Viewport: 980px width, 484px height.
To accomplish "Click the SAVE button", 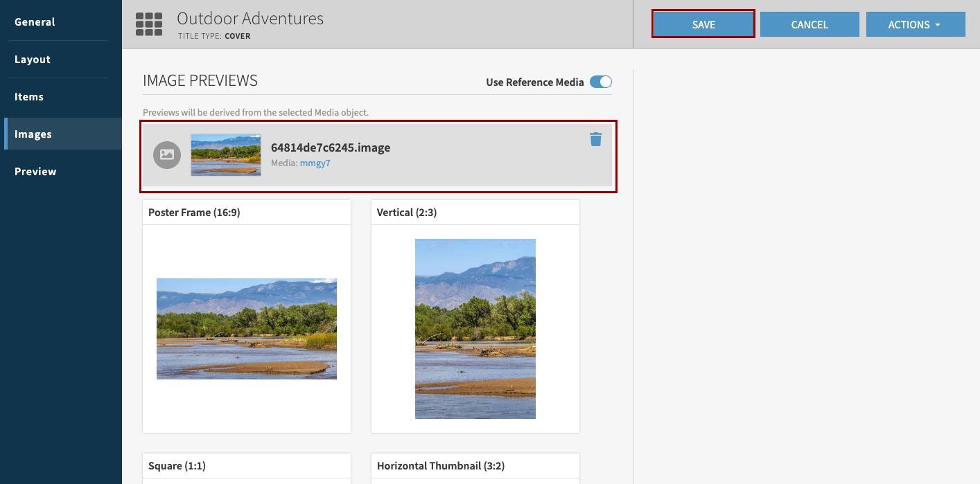I will click(703, 24).
